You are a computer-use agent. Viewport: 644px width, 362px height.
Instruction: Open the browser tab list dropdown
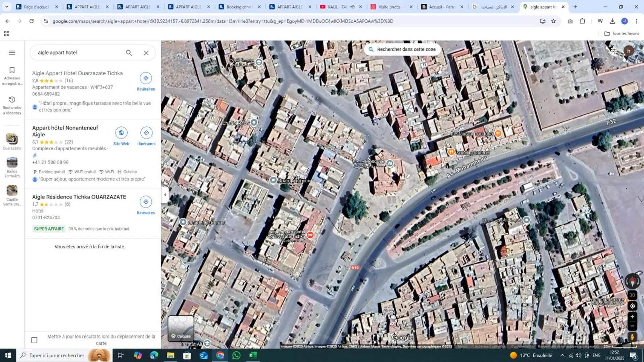[x=6, y=7]
